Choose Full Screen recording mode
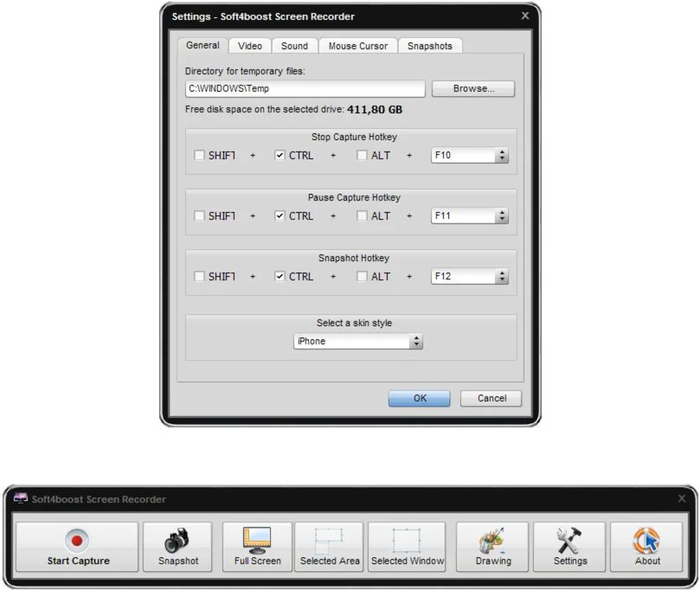Screen dimensions: 700x591 point(257,539)
